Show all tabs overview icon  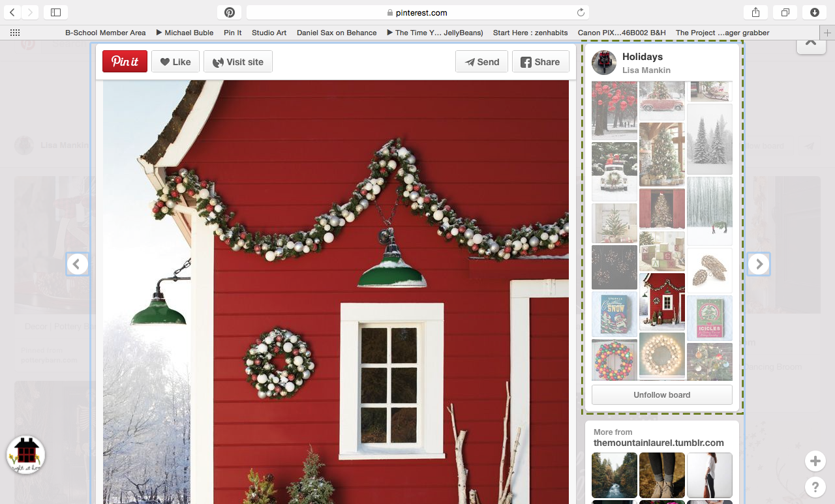pyautogui.click(x=785, y=12)
